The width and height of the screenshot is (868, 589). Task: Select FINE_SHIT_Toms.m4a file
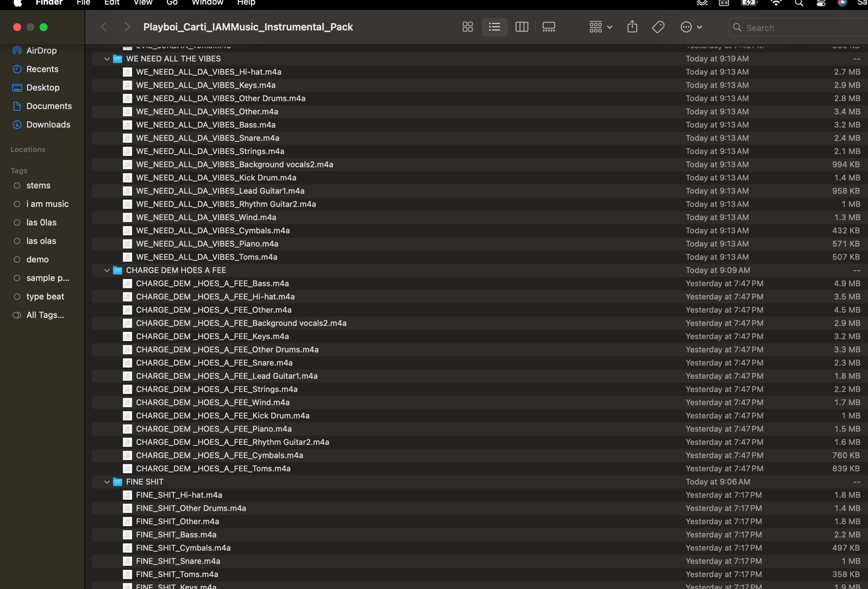479,575
